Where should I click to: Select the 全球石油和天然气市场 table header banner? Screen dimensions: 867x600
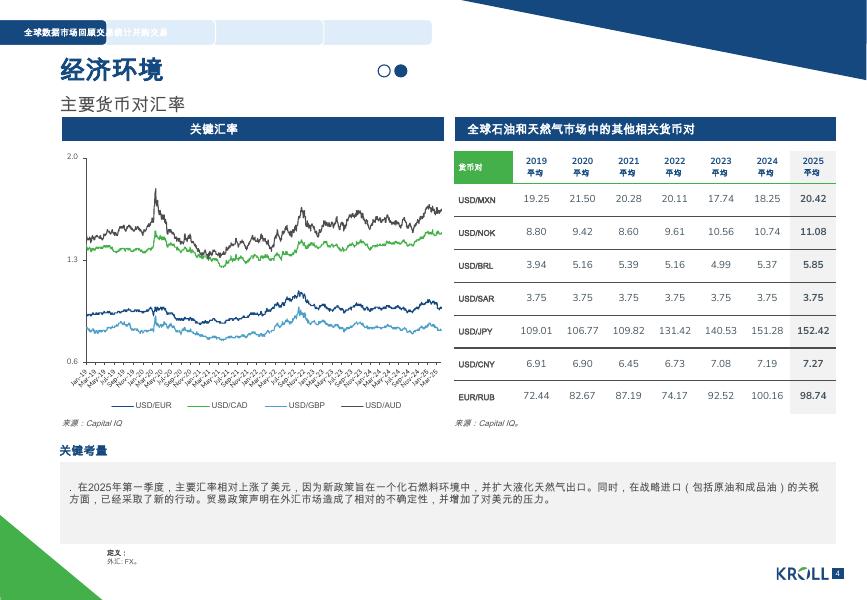(x=645, y=129)
